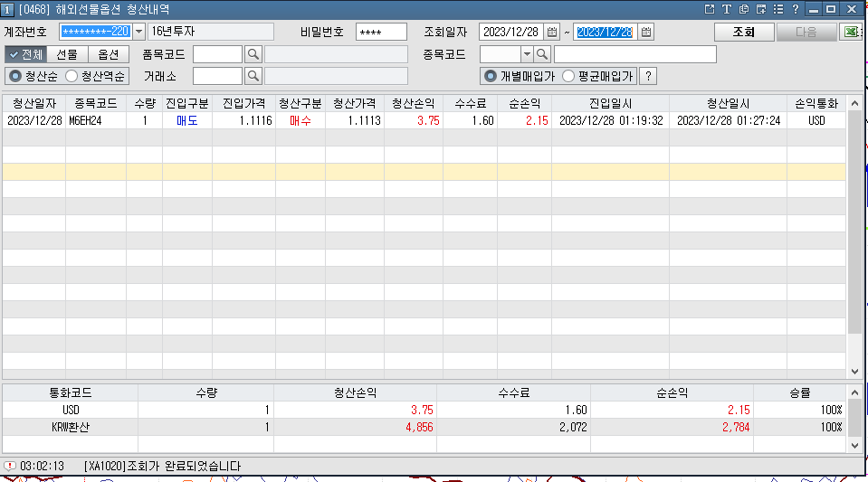Open the help question mark in title bar
The width and height of the screenshot is (868, 482).
(x=796, y=9)
